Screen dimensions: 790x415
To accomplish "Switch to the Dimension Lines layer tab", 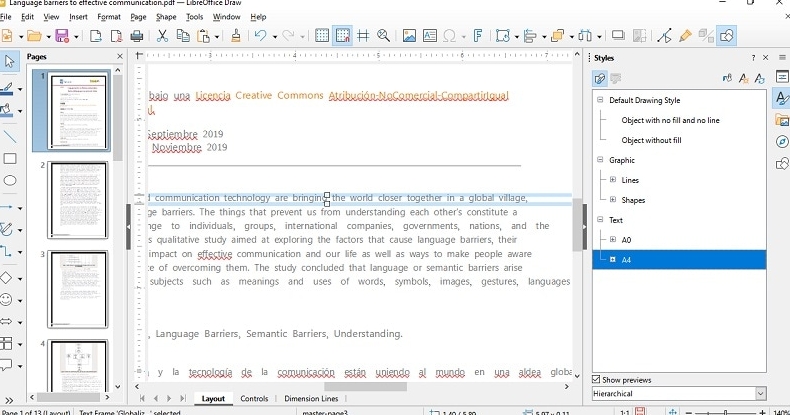I will 309,399.
